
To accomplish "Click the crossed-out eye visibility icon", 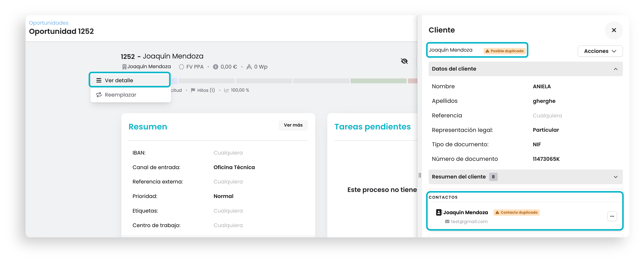I will (404, 61).
